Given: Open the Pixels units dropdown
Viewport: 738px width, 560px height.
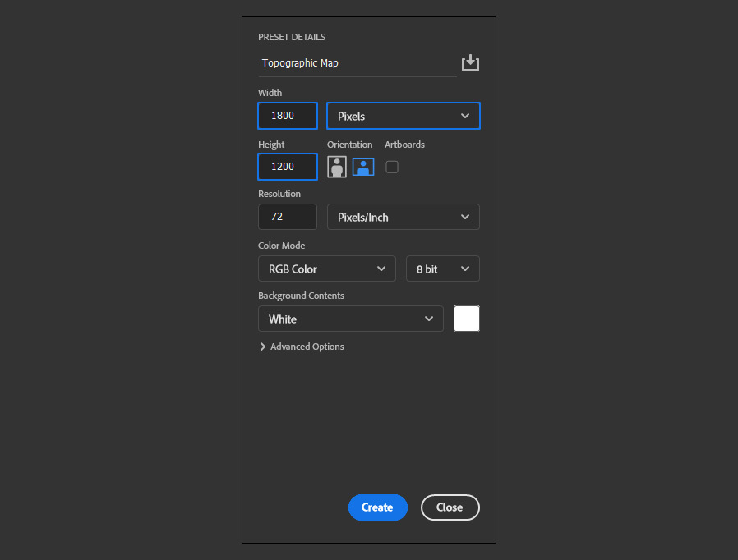Looking at the screenshot, I should coord(404,116).
